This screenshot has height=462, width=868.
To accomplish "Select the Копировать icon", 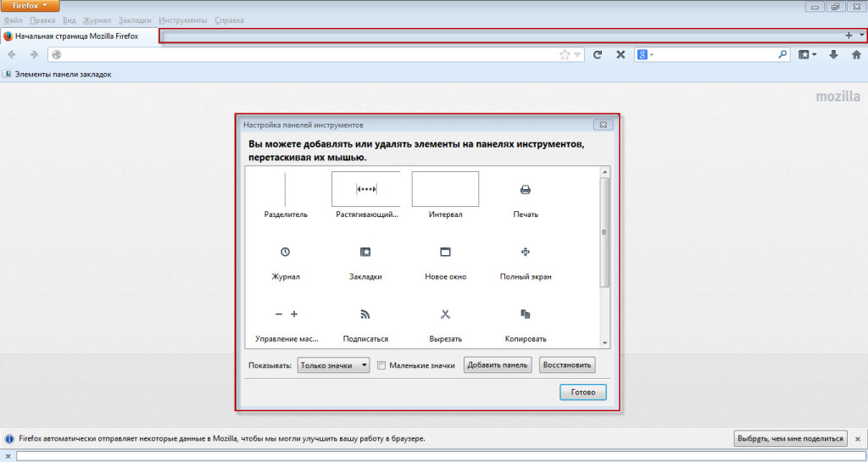I will click(526, 314).
